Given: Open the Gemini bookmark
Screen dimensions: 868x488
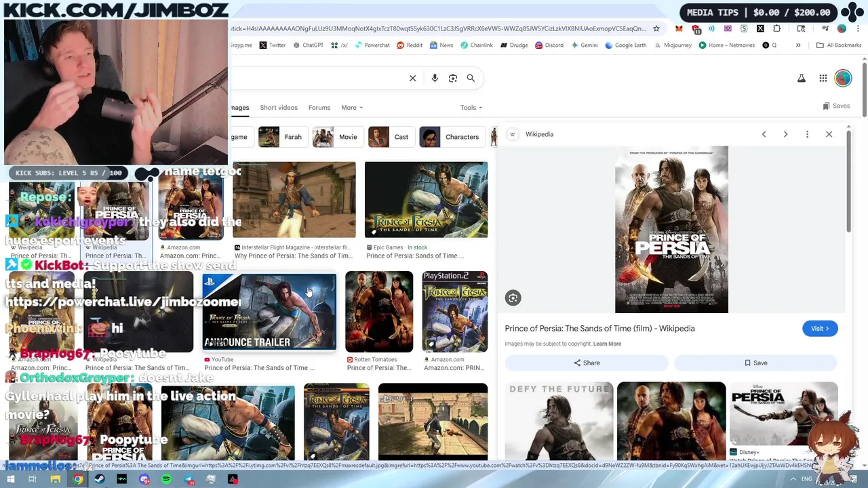Looking at the screenshot, I should [585, 45].
